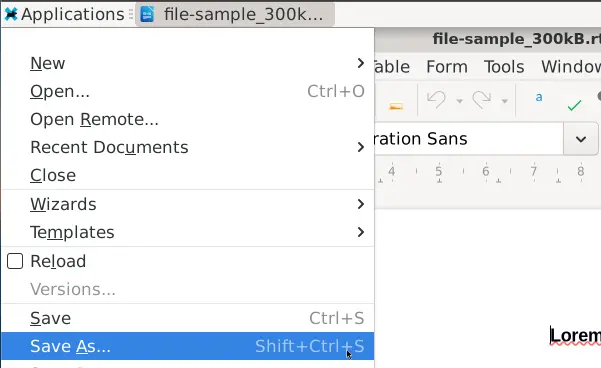Click the spelling check green checkmark icon
Screen dimensions: 601x368
click(574, 105)
